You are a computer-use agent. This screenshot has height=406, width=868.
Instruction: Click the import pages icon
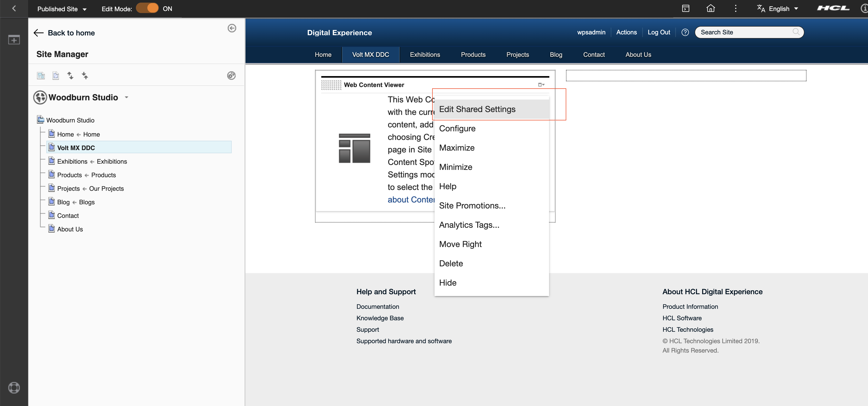click(85, 75)
